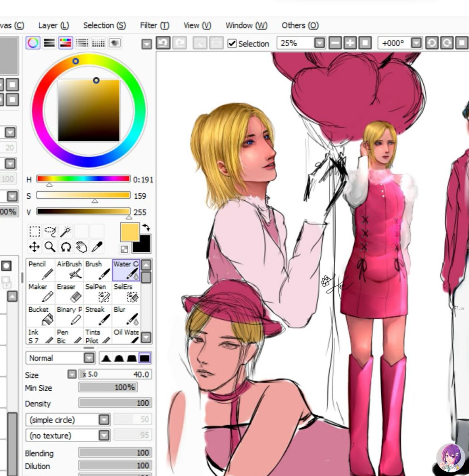Viewport: 469px width, 476px height.
Task: Select the Streak brush tool
Action: click(98, 315)
